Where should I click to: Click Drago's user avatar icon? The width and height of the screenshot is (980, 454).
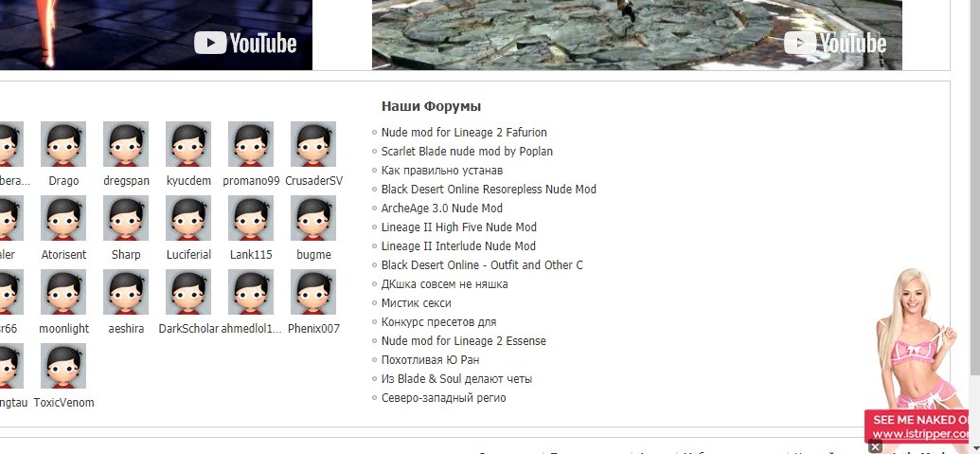pyautogui.click(x=63, y=144)
